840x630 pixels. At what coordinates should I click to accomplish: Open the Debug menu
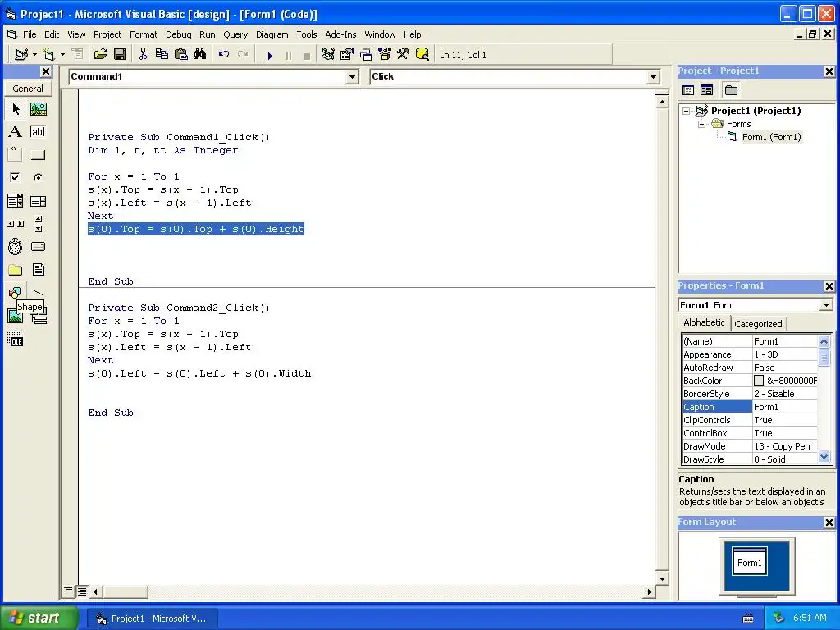[178, 34]
